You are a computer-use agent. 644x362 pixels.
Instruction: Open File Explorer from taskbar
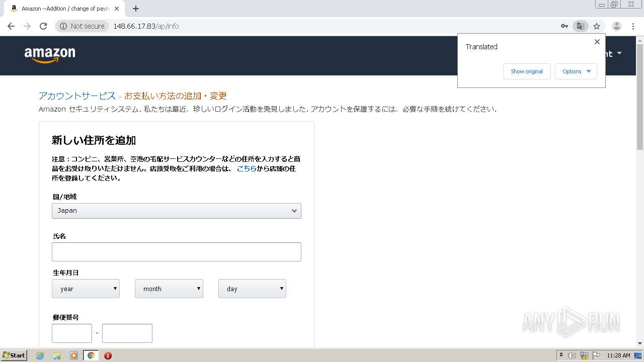click(x=57, y=355)
